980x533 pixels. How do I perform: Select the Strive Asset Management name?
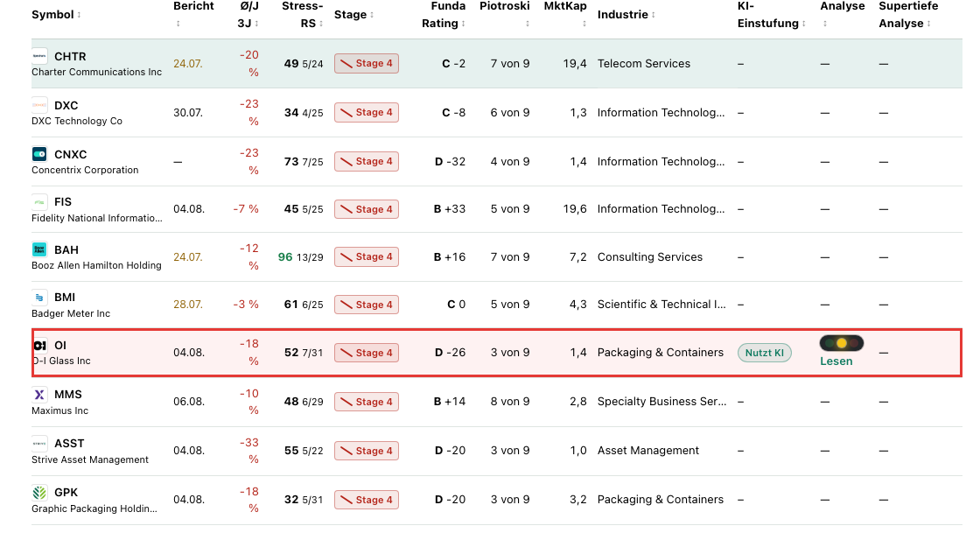(x=90, y=459)
